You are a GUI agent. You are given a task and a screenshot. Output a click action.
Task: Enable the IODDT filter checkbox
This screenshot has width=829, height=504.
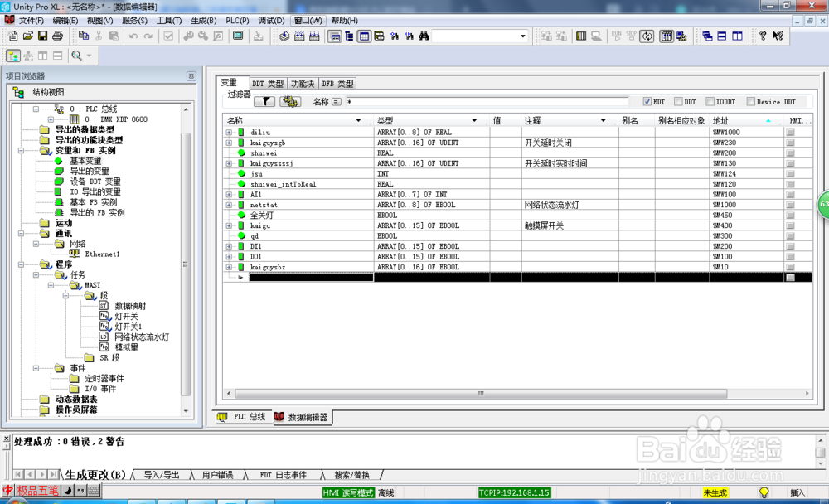(x=710, y=101)
